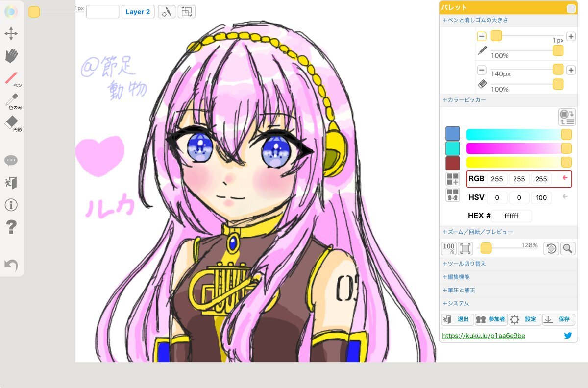Click the yellow color channel slider

point(519,162)
